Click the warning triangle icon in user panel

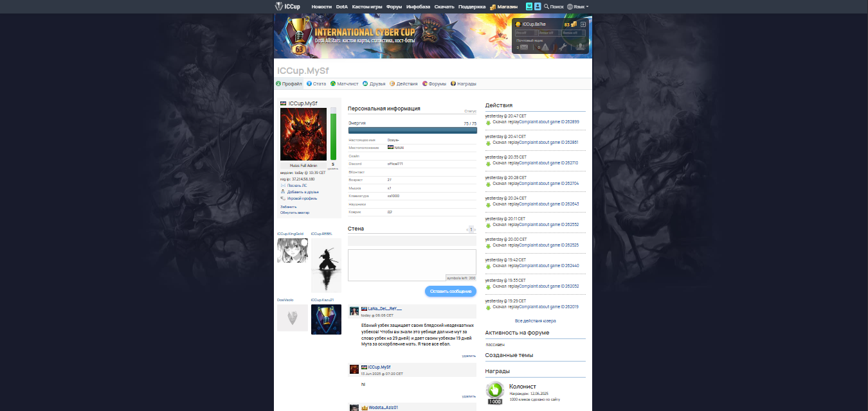click(x=545, y=47)
